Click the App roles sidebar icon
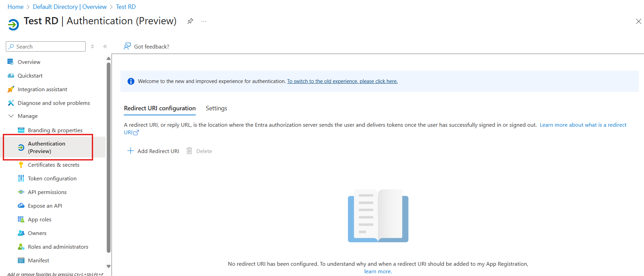 pyautogui.click(x=21, y=219)
